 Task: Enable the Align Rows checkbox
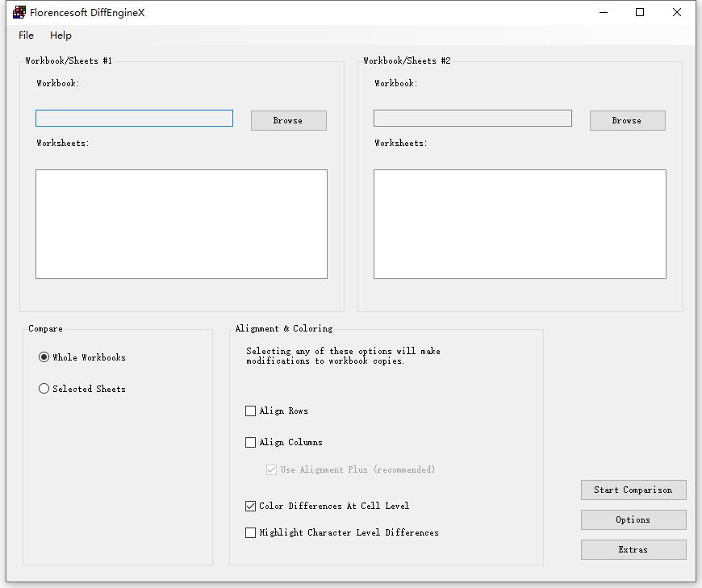click(x=251, y=411)
